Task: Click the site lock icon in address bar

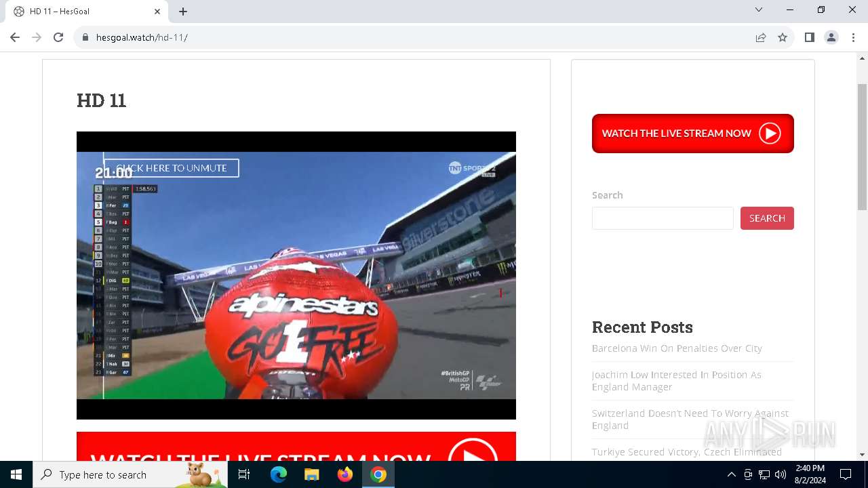Action: pos(85,38)
